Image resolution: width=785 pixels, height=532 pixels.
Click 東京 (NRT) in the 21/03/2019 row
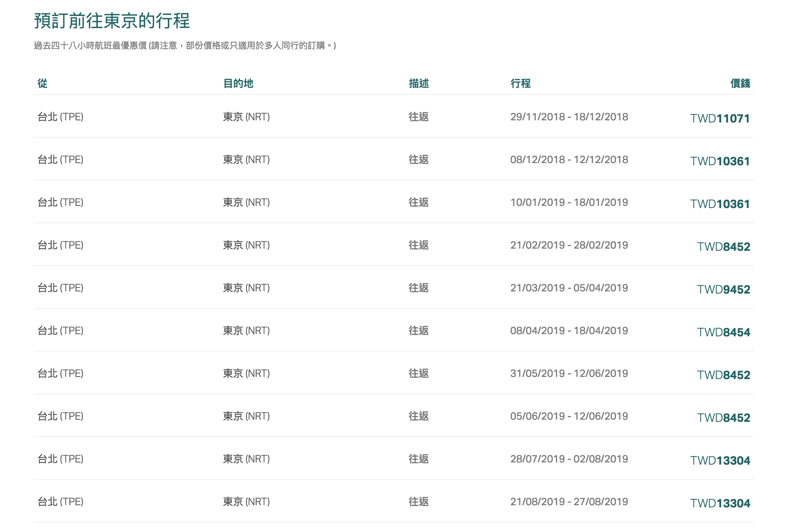[x=246, y=288]
